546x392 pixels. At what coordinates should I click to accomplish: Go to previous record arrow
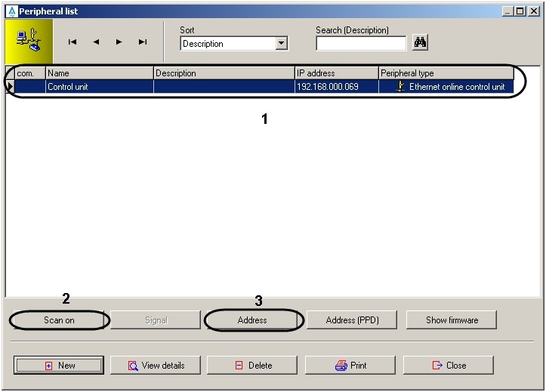click(96, 42)
